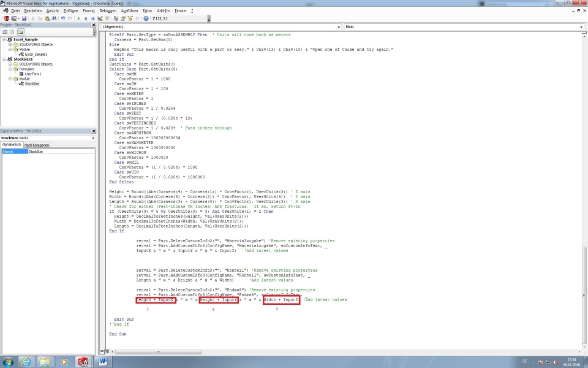Click the Cut scissors icon
588x368 pixels.
33,18
